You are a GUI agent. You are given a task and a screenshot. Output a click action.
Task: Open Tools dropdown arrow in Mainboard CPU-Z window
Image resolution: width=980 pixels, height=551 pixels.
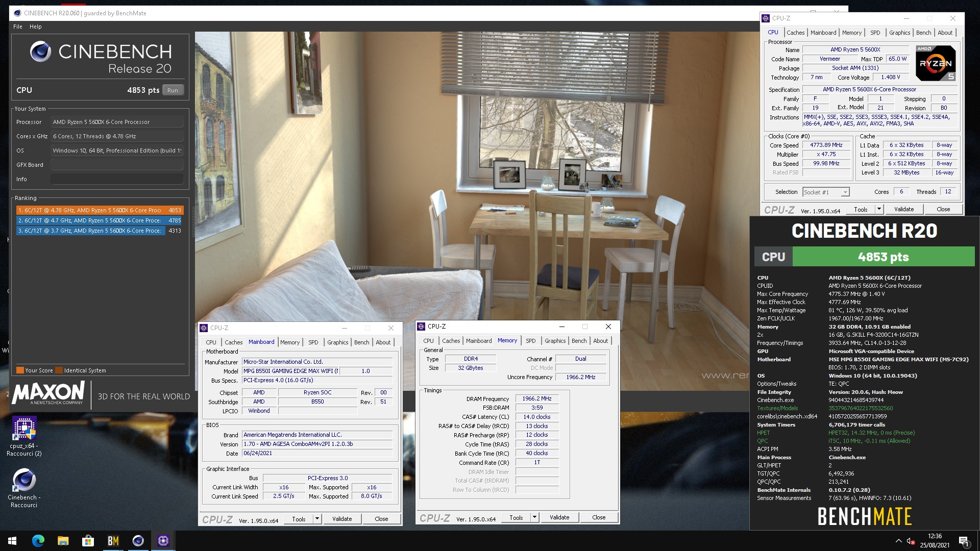(317, 519)
